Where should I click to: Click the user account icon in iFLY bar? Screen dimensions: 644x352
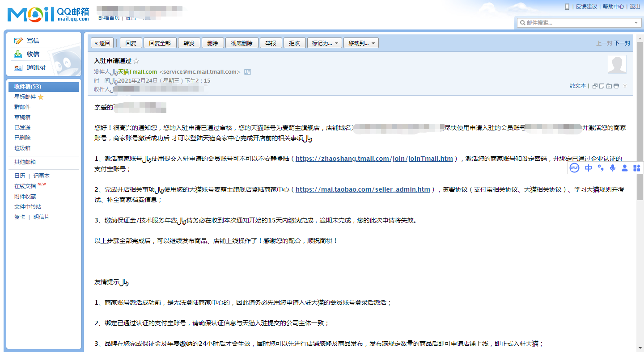coord(625,168)
